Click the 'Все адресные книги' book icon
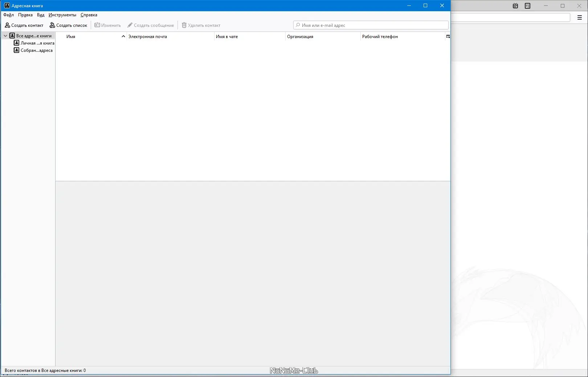This screenshot has height=377, width=588. click(x=12, y=36)
